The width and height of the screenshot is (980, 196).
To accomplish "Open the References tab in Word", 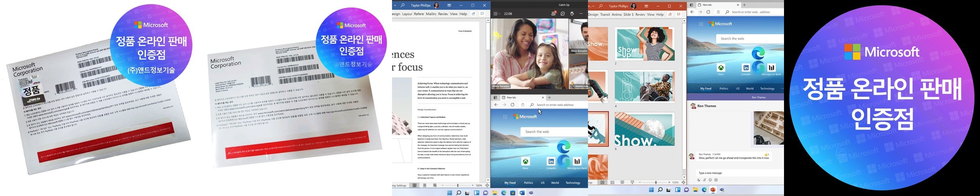I will (x=419, y=14).
